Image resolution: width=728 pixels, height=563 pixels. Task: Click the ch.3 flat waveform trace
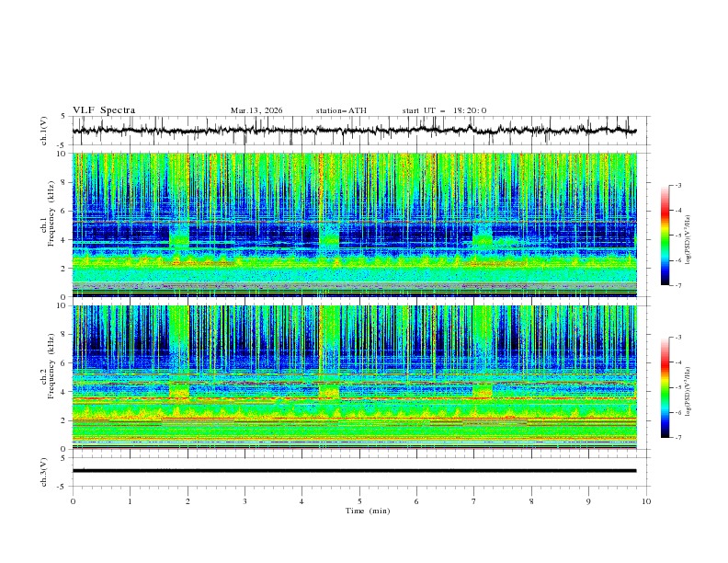click(354, 471)
